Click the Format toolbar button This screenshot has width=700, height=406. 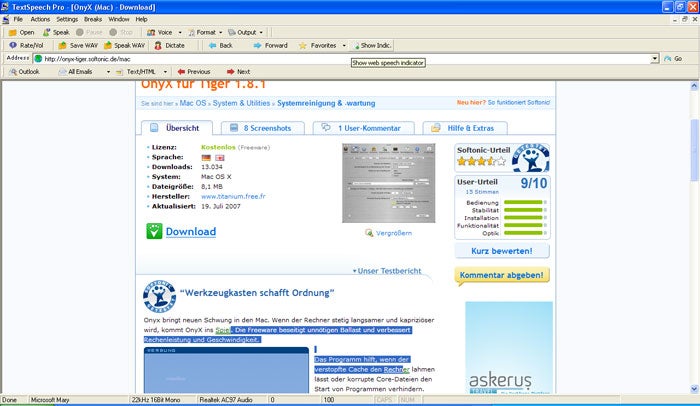[x=202, y=33]
